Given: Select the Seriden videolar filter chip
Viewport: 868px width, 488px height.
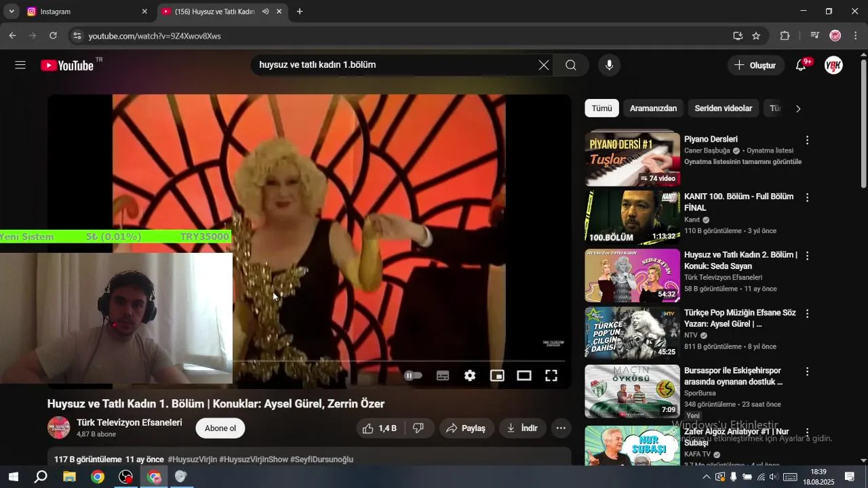Looking at the screenshot, I should tap(723, 108).
